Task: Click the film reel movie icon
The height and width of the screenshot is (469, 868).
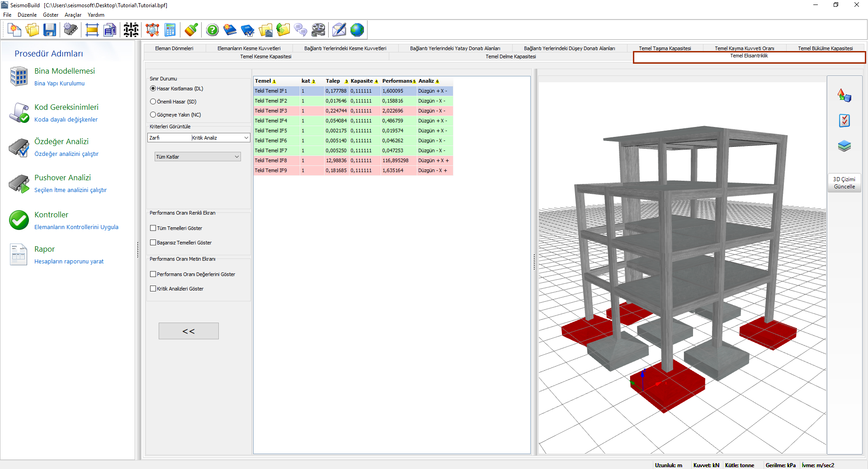Action: pos(318,30)
